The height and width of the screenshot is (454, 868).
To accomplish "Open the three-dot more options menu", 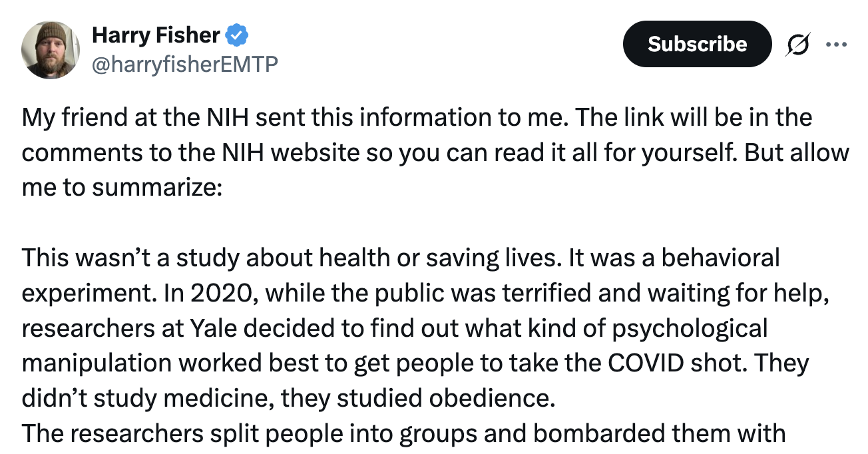I will [x=835, y=45].
